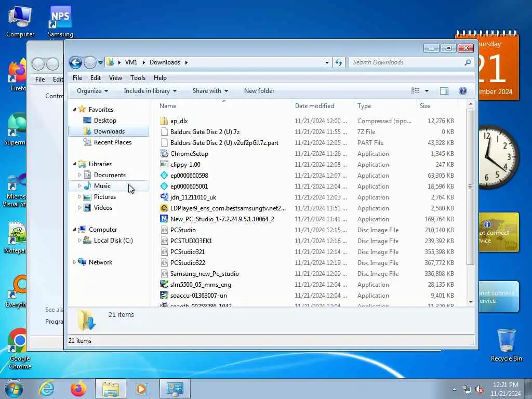Image resolution: width=532 pixels, height=399 pixels.
Task: Open the Share with dropdown
Action: click(210, 91)
